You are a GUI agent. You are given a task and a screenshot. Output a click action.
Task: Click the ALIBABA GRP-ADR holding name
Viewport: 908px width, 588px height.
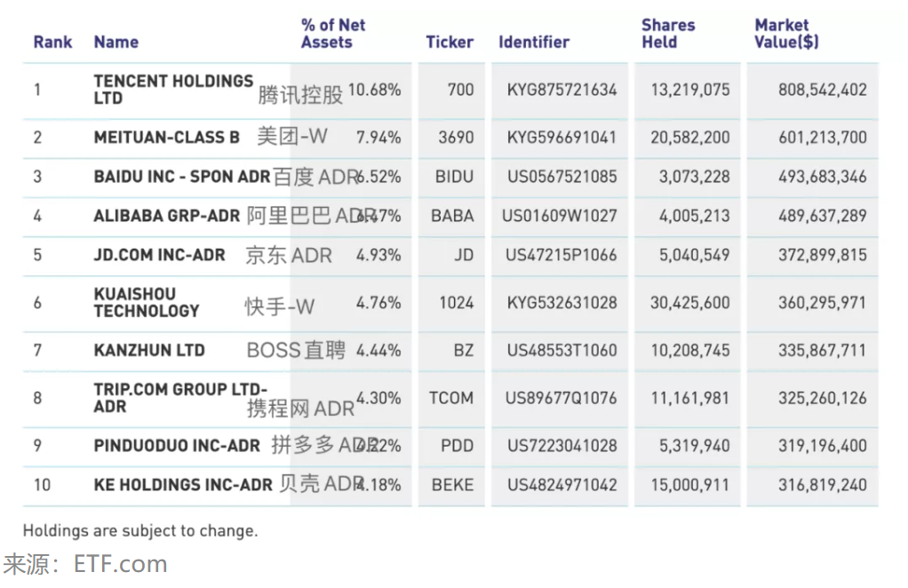(x=168, y=216)
